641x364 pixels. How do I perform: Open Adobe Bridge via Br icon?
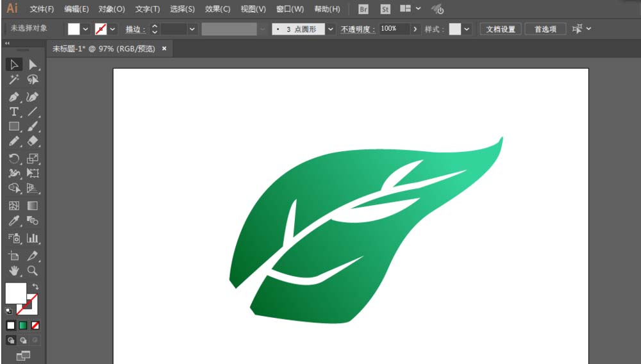coord(363,10)
